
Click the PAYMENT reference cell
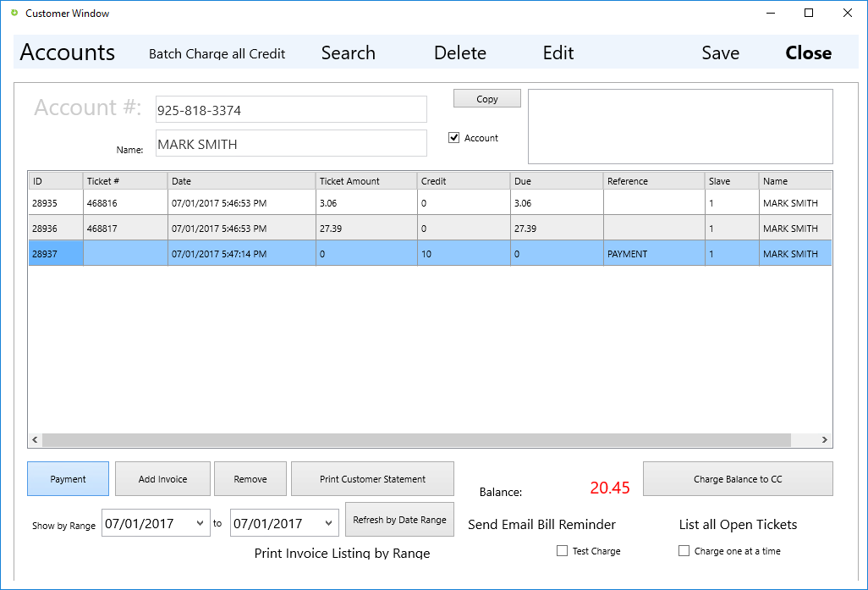pos(654,254)
